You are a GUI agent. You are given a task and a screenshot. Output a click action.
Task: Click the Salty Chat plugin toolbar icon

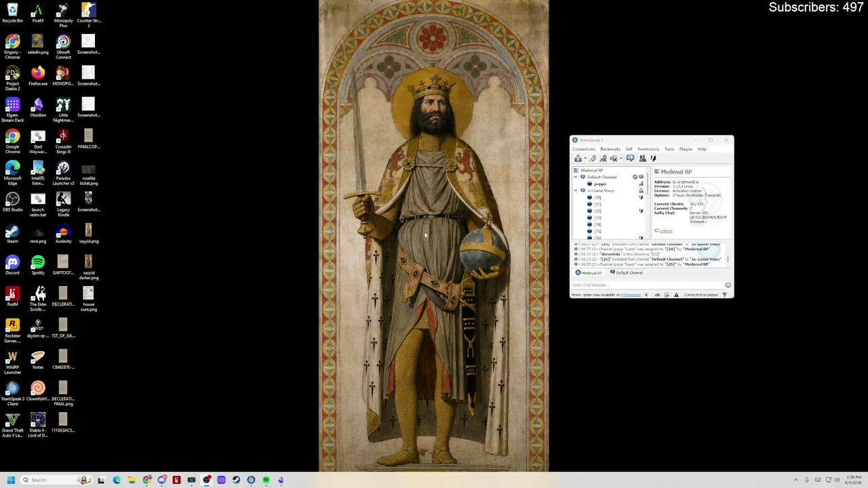click(654, 159)
